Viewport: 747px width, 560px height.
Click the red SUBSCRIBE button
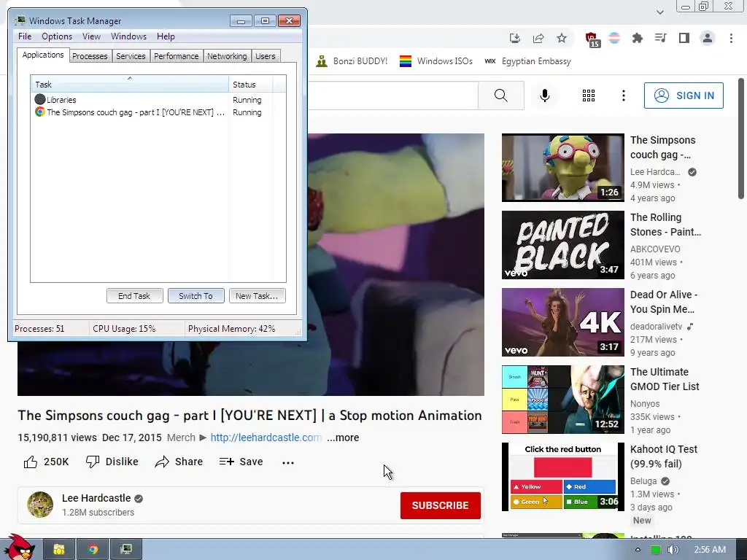pos(440,505)
